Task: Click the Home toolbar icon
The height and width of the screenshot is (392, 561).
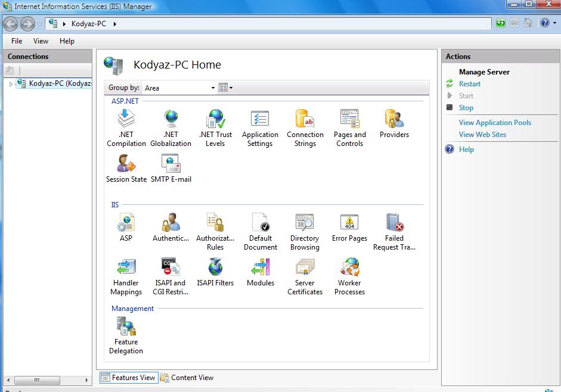Action: tap(528, 23)
